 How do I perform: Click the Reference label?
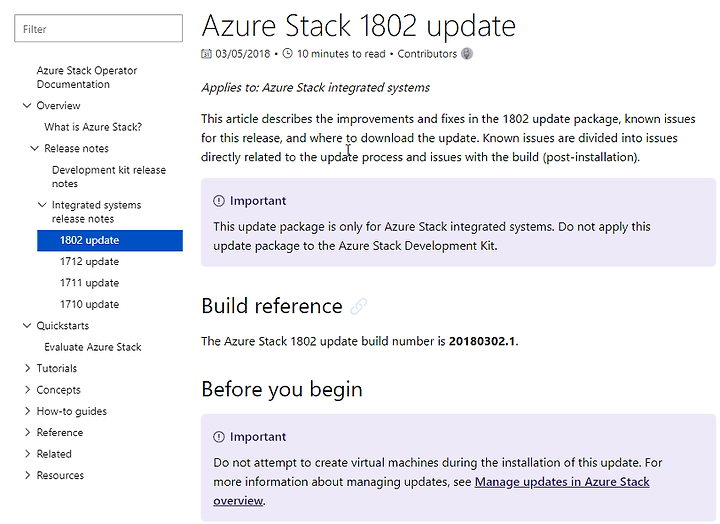[x=60, y=433]
